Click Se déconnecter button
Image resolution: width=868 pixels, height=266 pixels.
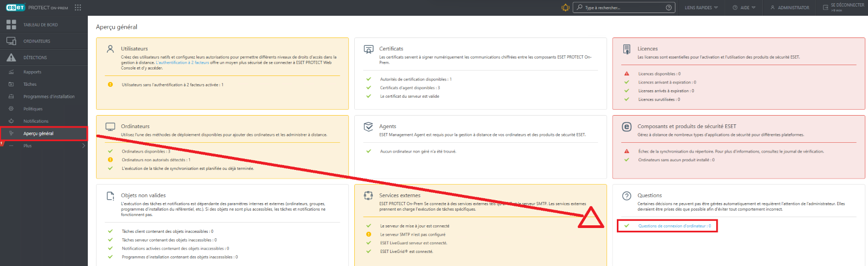point(844,7)
